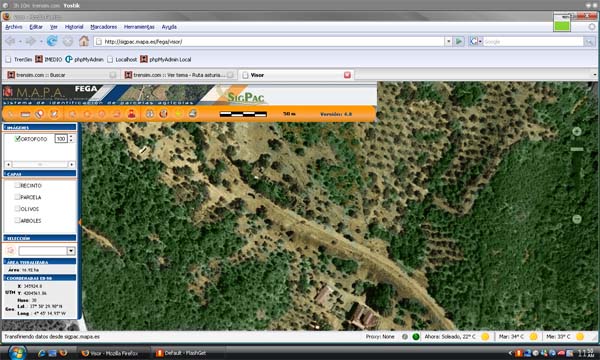Uncheck the ORTOFOTO image layer

coord(17,138)
